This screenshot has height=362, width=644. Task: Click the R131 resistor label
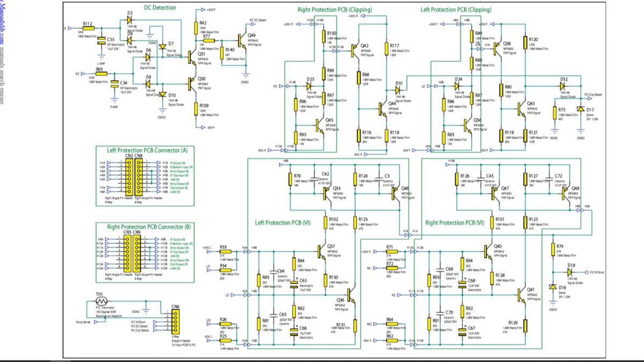(x=341, y=324)
